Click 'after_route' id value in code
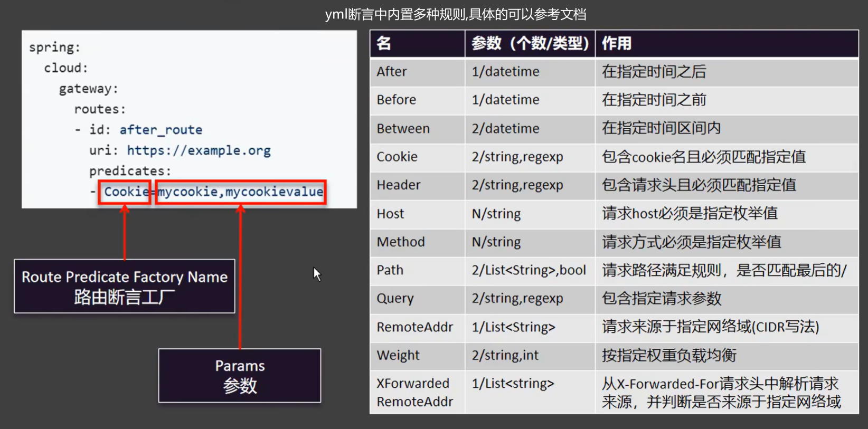The width and height of the screenshot is (868, 429). coord(161,130)
